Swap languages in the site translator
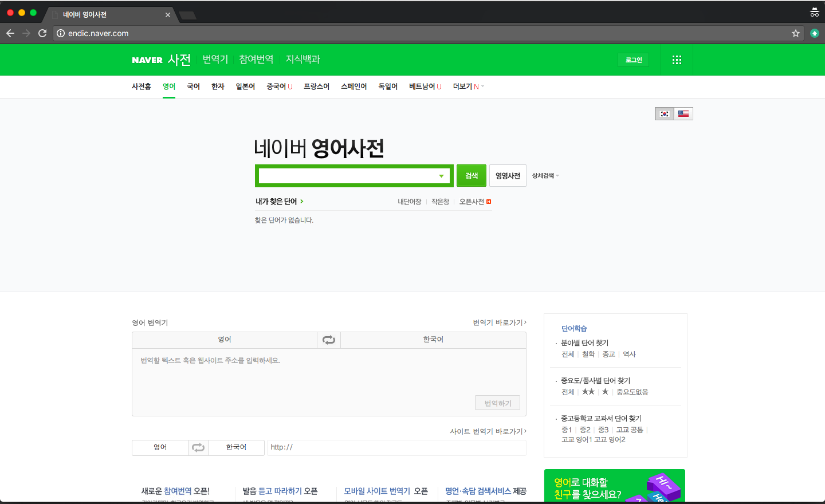This screenshot has width=825, height=504. [x=198, y=447]
